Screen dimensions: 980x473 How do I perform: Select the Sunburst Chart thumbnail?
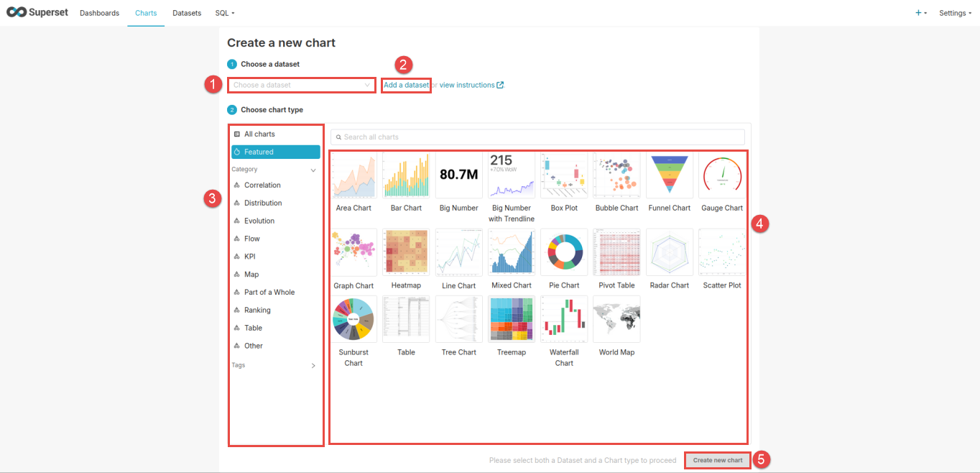click(x=353, y=319)
